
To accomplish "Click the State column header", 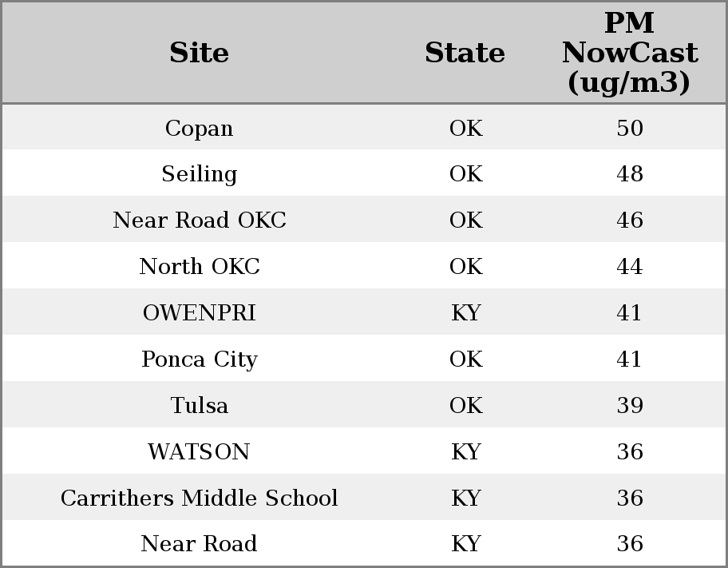I will click(x=465, y=53).
